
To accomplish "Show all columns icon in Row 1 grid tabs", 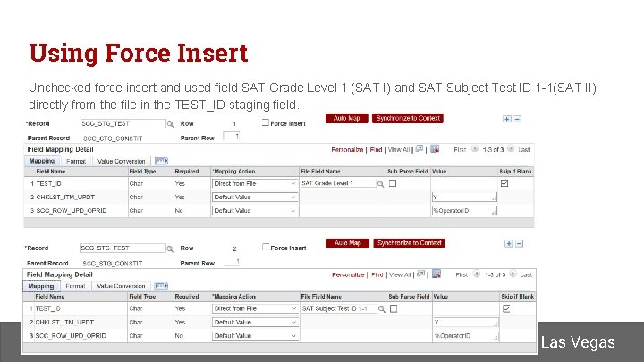I will point(161,161).
